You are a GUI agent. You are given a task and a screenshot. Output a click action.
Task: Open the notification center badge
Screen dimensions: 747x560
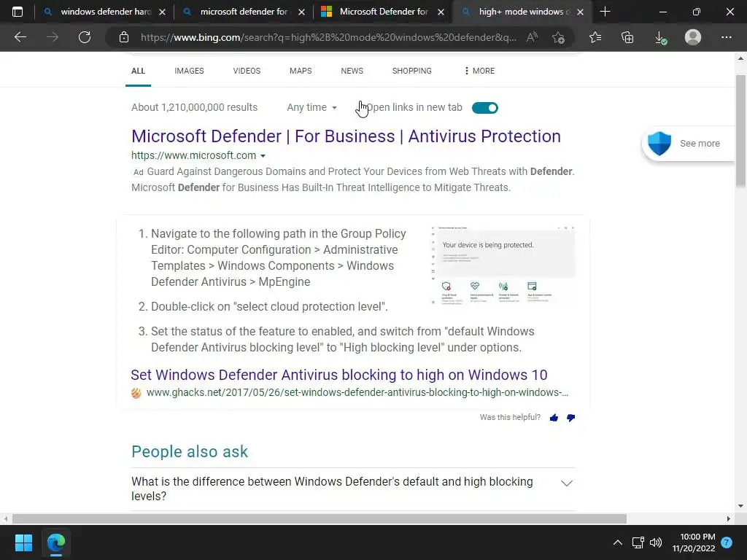pos(727,542)
